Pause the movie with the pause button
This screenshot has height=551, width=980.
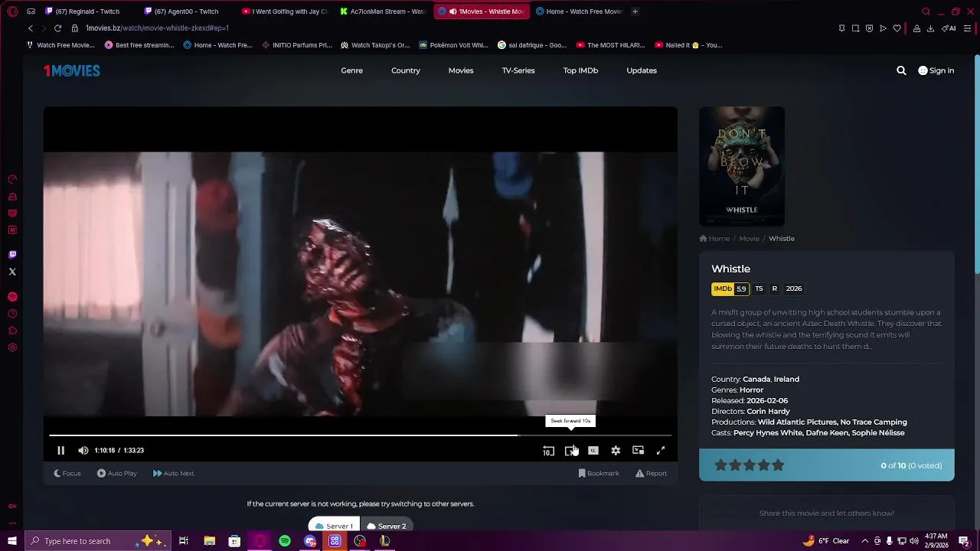coord(60,450)
